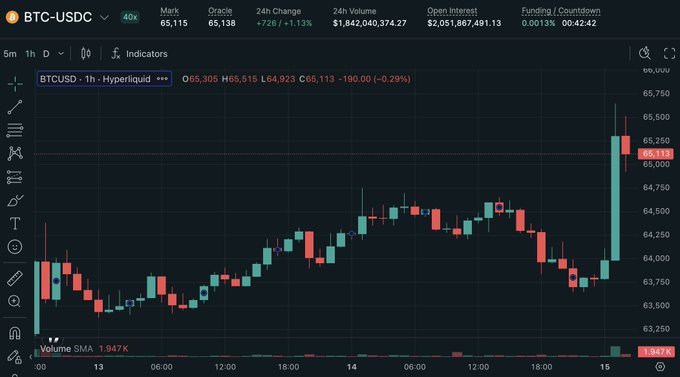Viewport: 680px width, 377px height.
Task: Select the BTCUSD 1h Hyperliquid legend title
Action: pos(95,79)
